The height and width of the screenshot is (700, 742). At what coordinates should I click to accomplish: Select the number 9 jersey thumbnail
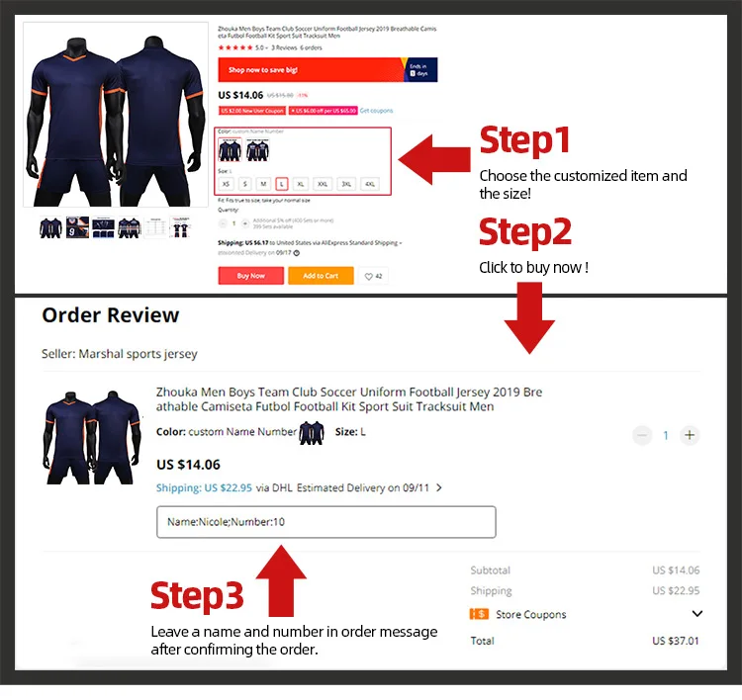coord(77,227)
